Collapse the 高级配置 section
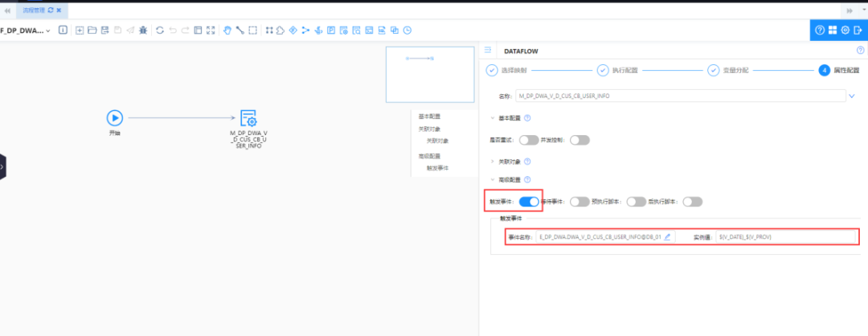 (x=493, y=180)
